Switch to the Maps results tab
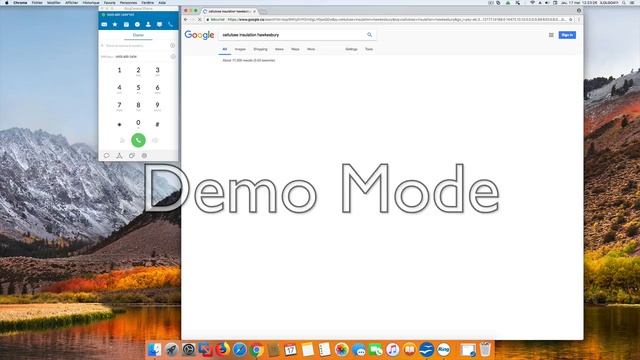The height and width of the screenshot is (360, 640). (x=295, y=49)
